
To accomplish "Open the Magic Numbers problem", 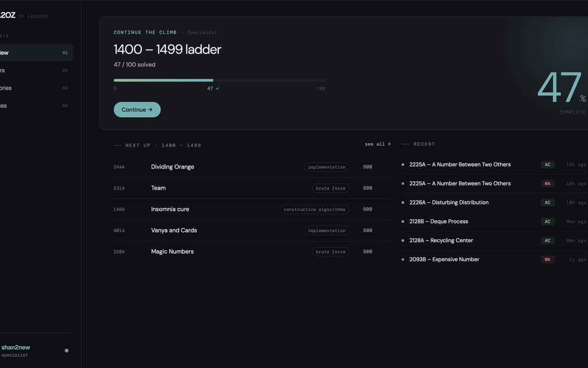I will click(x=172, y=252).
